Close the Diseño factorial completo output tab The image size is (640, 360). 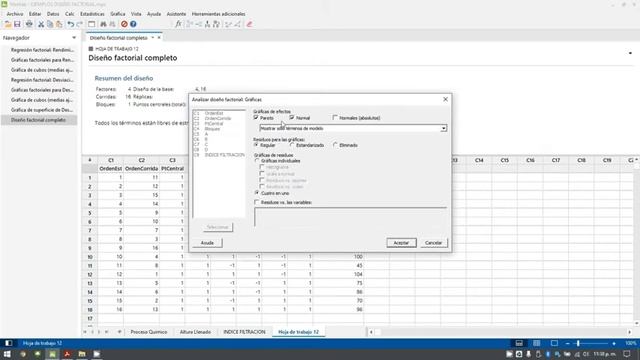point(159,38)
